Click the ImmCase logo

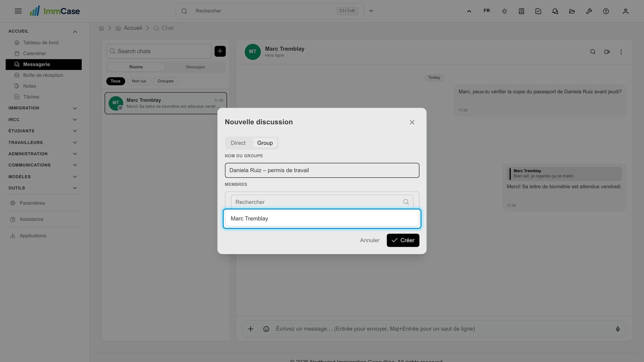55,11
